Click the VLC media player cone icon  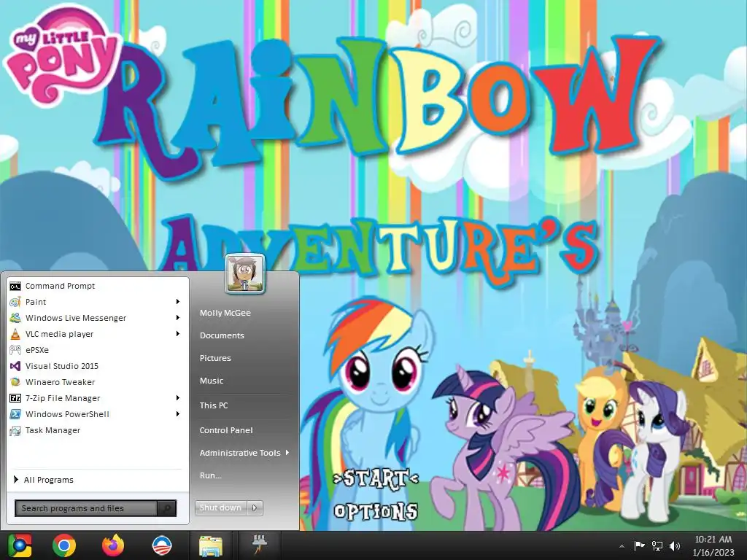point(15,334)
